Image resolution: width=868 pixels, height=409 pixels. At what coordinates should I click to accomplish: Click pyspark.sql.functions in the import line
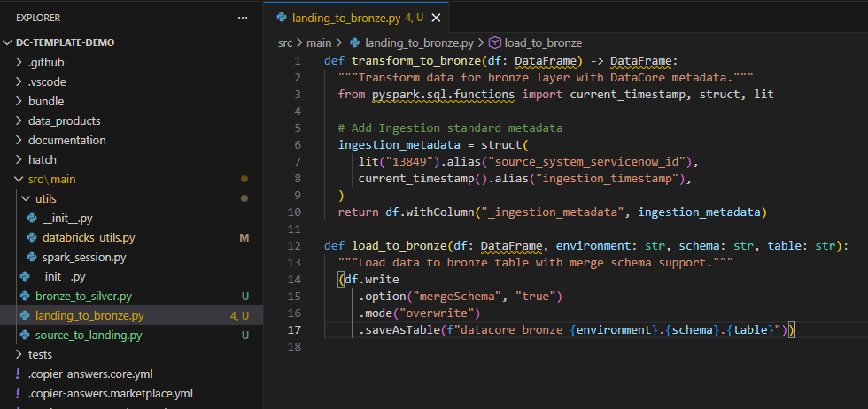(x=444, y=94)
